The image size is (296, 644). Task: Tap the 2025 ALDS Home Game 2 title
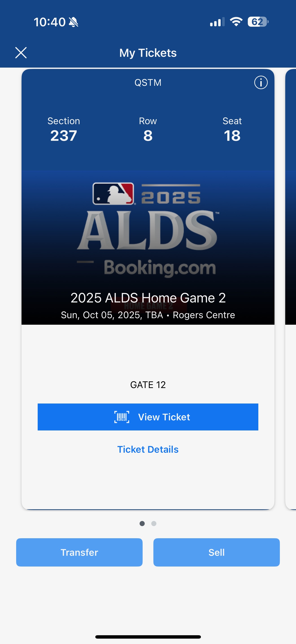[148, 298]
